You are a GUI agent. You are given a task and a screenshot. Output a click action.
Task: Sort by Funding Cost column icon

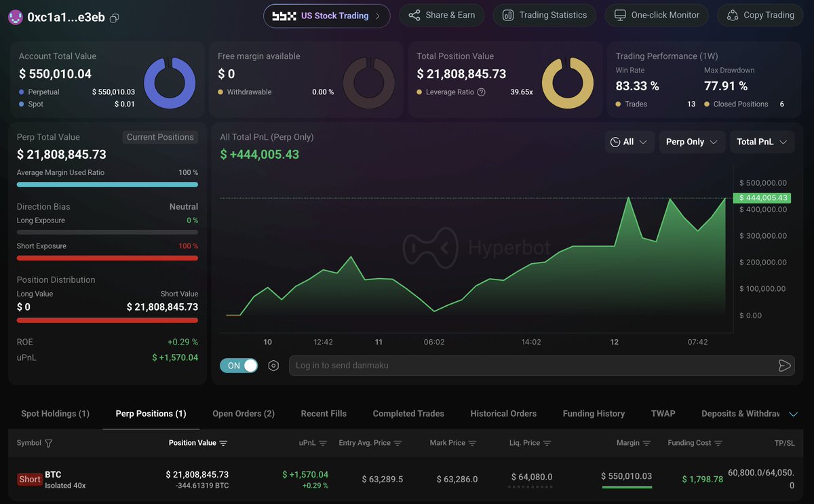point(718,443)
